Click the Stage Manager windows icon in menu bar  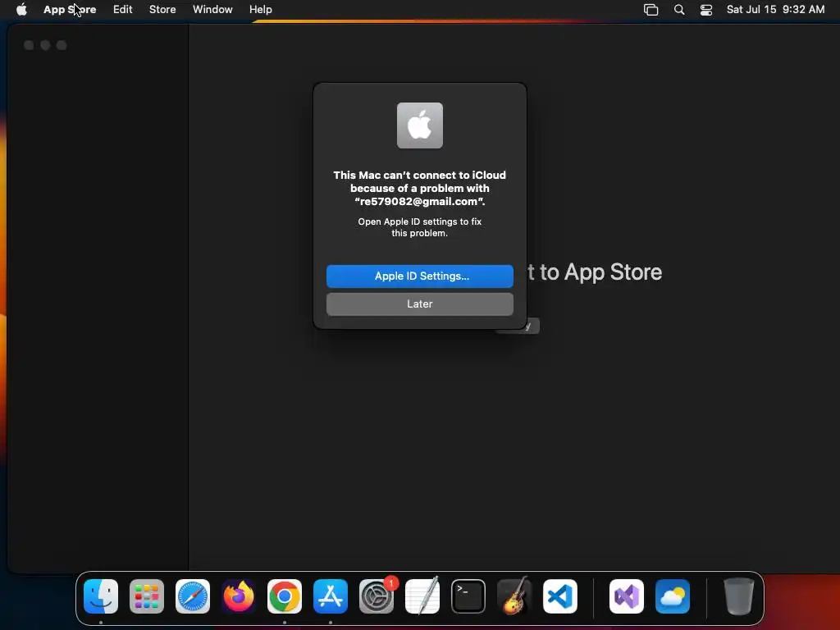pos(651,10)
